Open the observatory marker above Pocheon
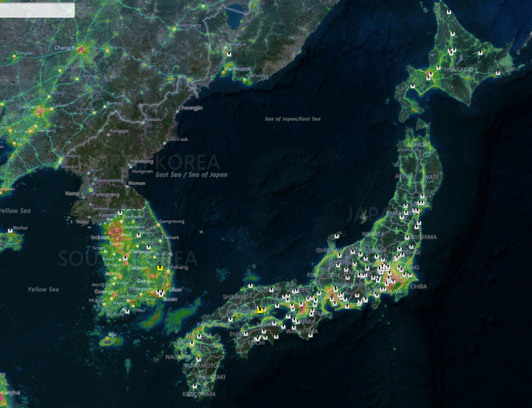This screenshot has width=532, height=408. click(x=120, y=213)
